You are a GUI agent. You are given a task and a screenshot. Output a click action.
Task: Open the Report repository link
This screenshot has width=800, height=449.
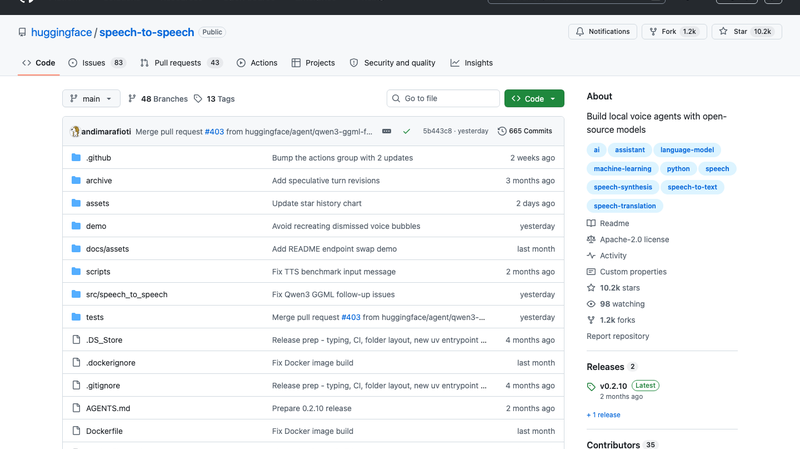click(x=618, y=336)
